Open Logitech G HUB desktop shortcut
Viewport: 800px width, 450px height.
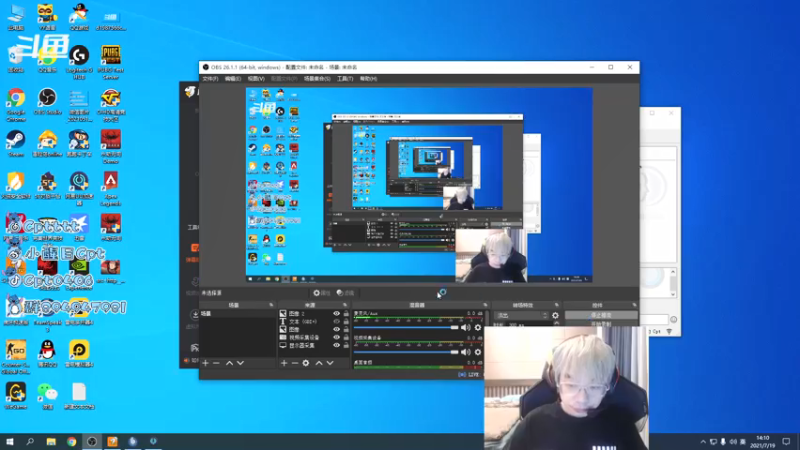[79, 62]
